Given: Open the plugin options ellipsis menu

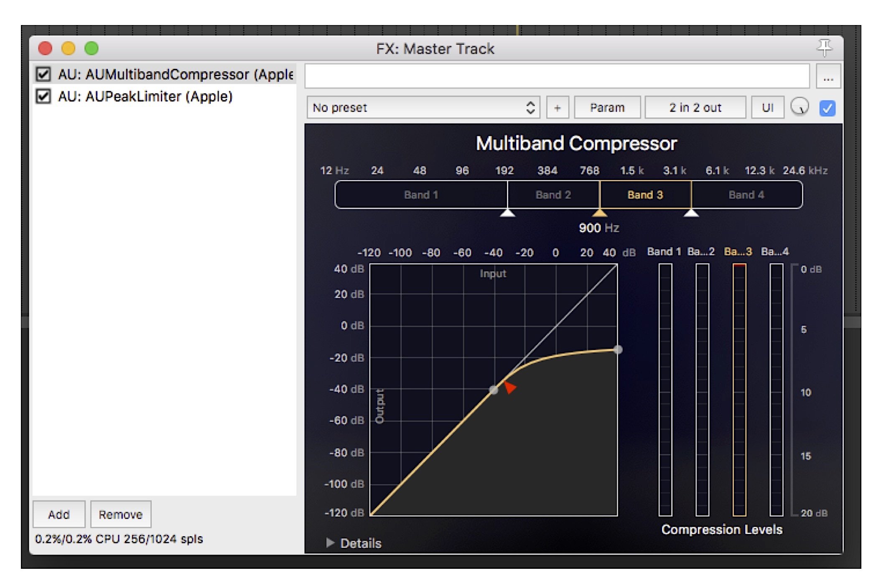Looking at the screenshot, I should [x=828, y=76].
